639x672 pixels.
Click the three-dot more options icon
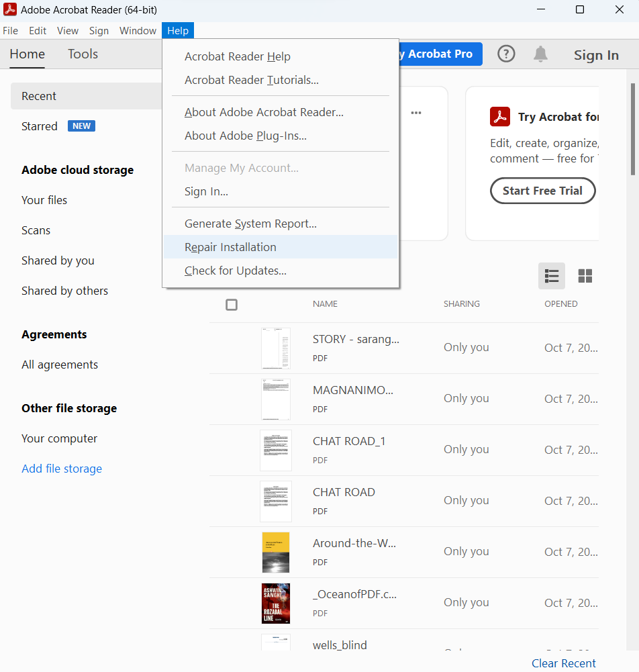[x=416, y=113]
